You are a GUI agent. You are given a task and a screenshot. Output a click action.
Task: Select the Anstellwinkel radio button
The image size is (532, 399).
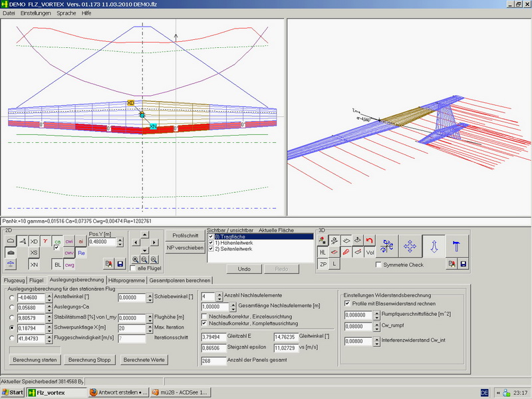[13, 298]
